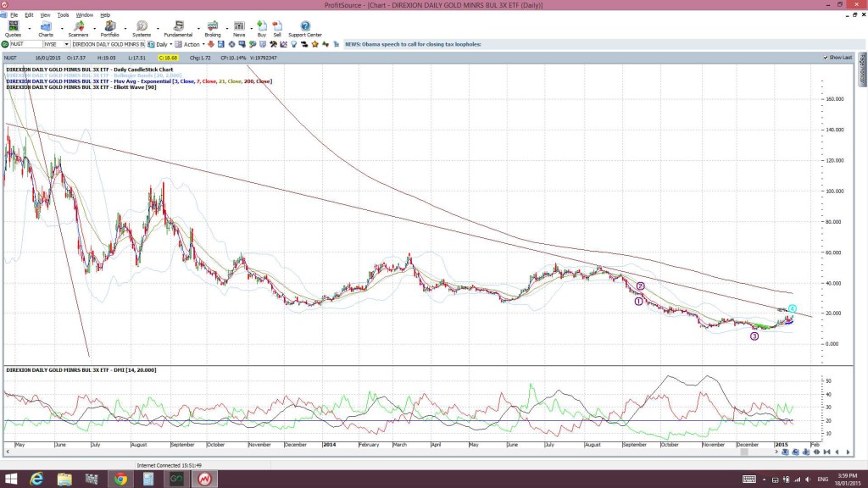Expand the Portfolio dropdown arrow
This screenshot has height=488, width=868.
[125, 29]
